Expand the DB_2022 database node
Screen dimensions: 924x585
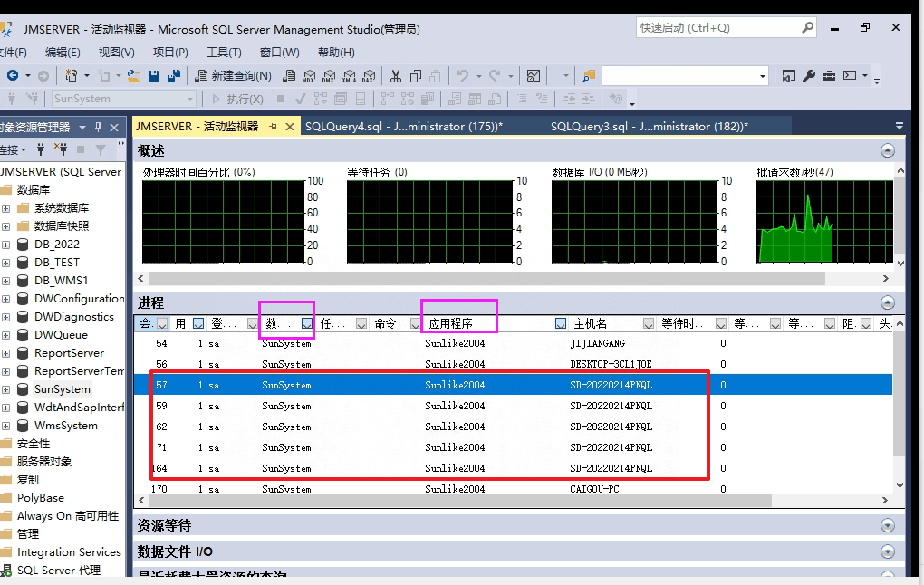[x=5, y=245]
